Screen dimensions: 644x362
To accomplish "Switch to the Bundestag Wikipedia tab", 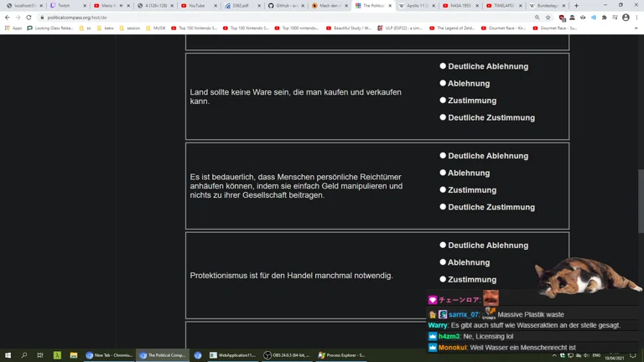I will point(548,6).
